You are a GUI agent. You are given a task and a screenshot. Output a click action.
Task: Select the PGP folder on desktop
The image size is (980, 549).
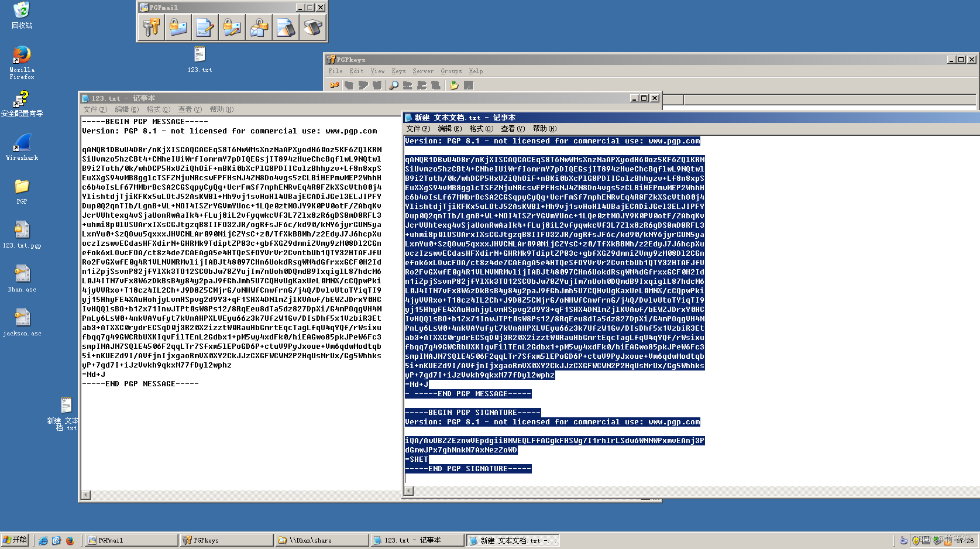click(22, 191)
